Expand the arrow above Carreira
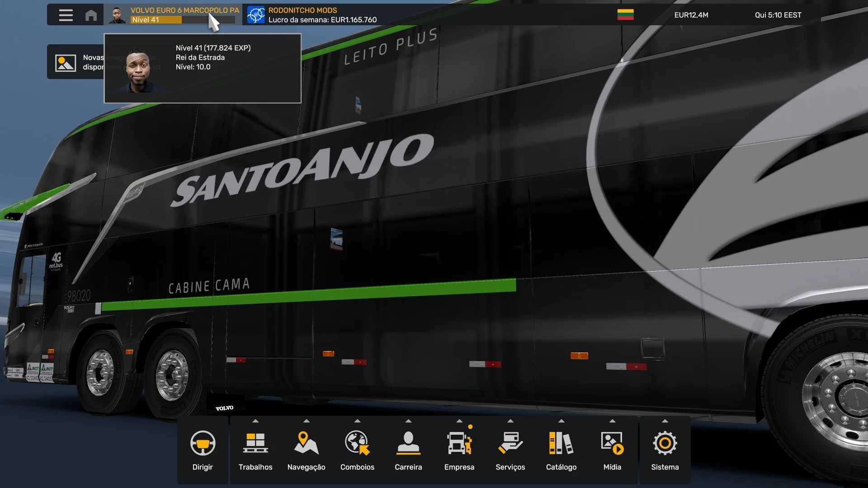 [x=408, y=421]
